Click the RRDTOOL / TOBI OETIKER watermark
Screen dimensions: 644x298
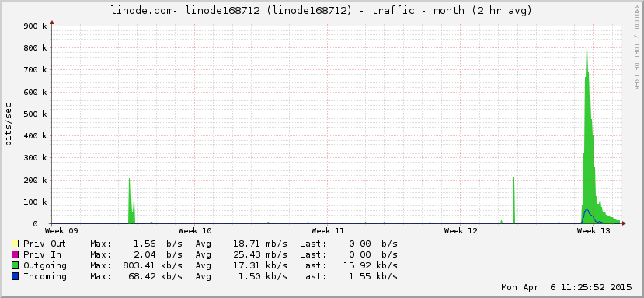tap(636, 47)
